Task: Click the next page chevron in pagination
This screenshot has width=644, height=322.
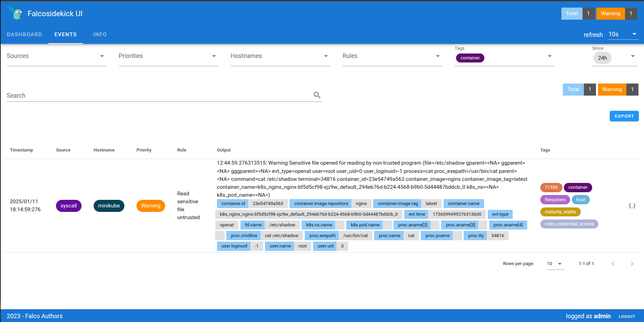Action: point(633,263)
